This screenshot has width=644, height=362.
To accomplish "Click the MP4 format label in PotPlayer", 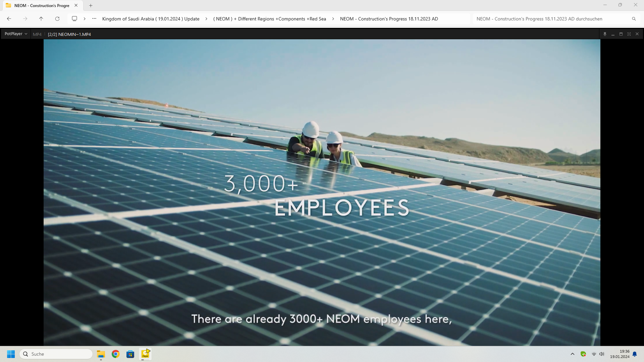I will coord(37,34).
